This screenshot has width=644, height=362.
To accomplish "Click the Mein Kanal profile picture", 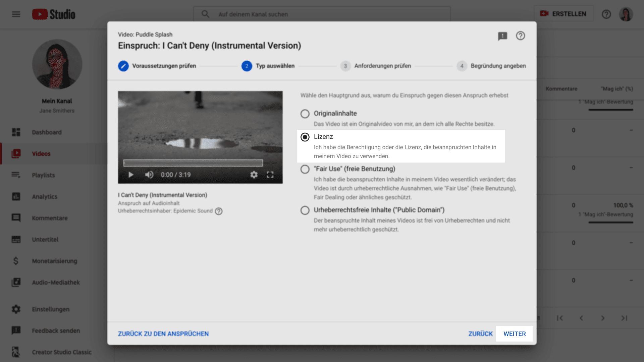I will coord(57,64).
